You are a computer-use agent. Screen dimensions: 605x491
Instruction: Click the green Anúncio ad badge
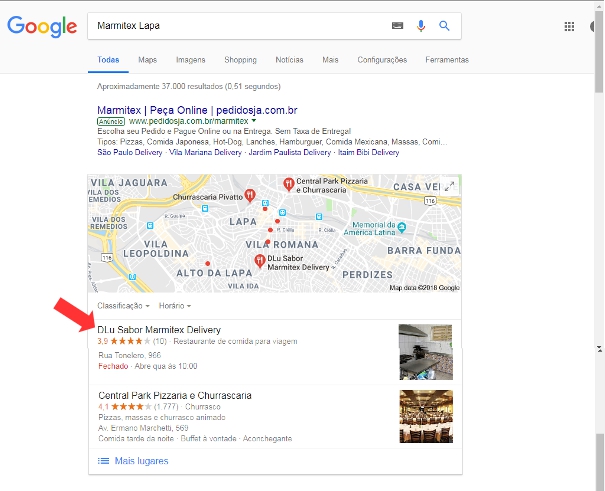point(111,121)
